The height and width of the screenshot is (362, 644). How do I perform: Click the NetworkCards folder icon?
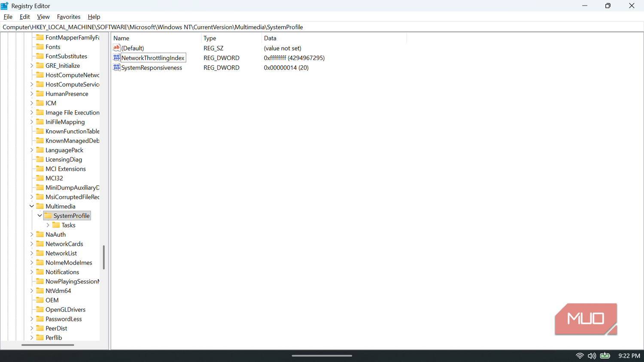coord(40,244)
